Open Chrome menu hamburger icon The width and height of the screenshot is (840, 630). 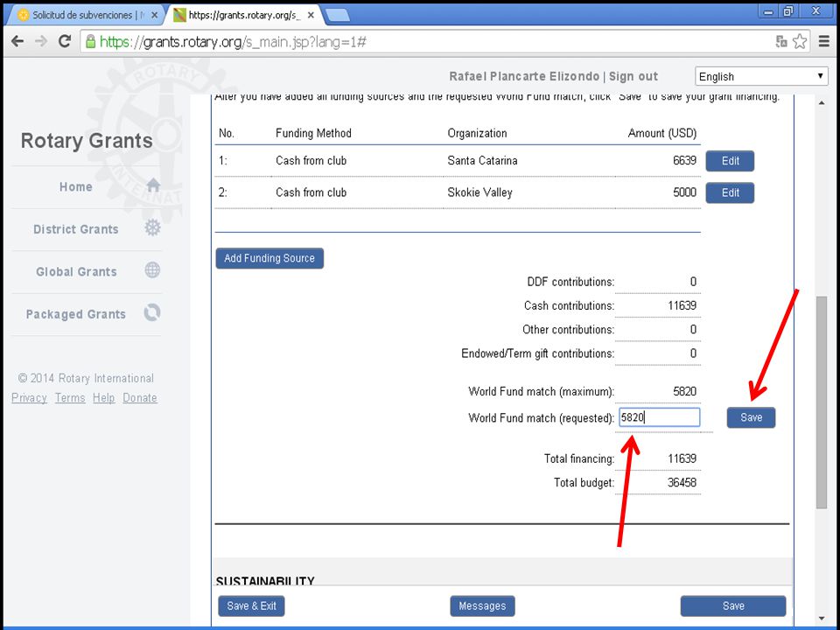click(x=824, y=41)
